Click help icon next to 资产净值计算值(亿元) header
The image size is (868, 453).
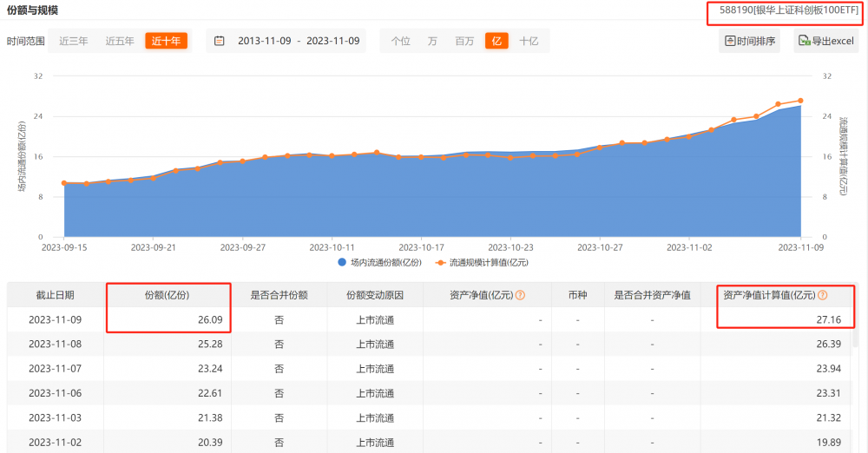822,295
